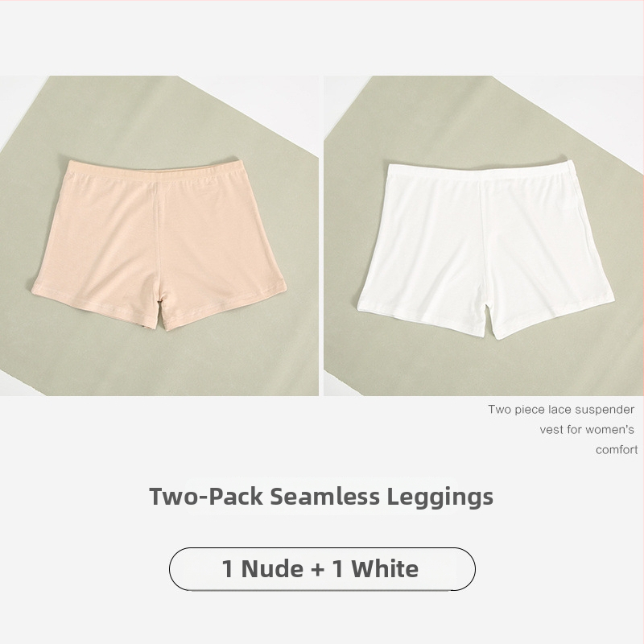The image size is (644, 644).
Task: Click the "Two-Pack Seamless Leggings" title
Action: [321, 496]
